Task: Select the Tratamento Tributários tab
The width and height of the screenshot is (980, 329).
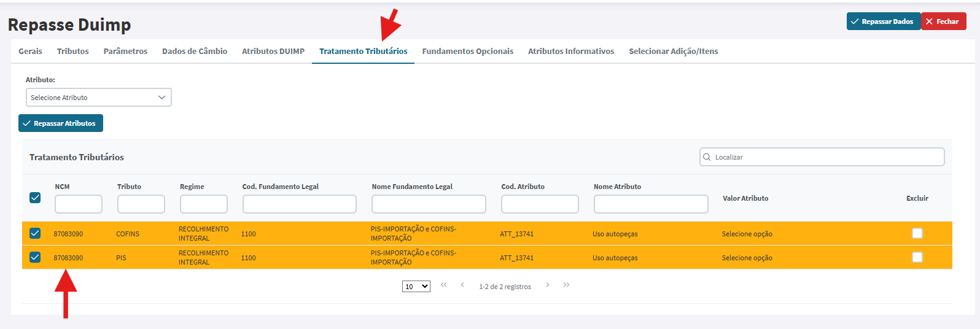Action: click(364, 51)
